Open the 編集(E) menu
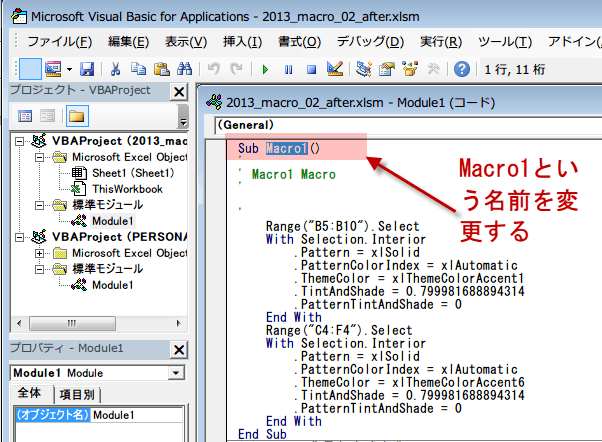The image size is (602, 442). (x=128, y=41)
